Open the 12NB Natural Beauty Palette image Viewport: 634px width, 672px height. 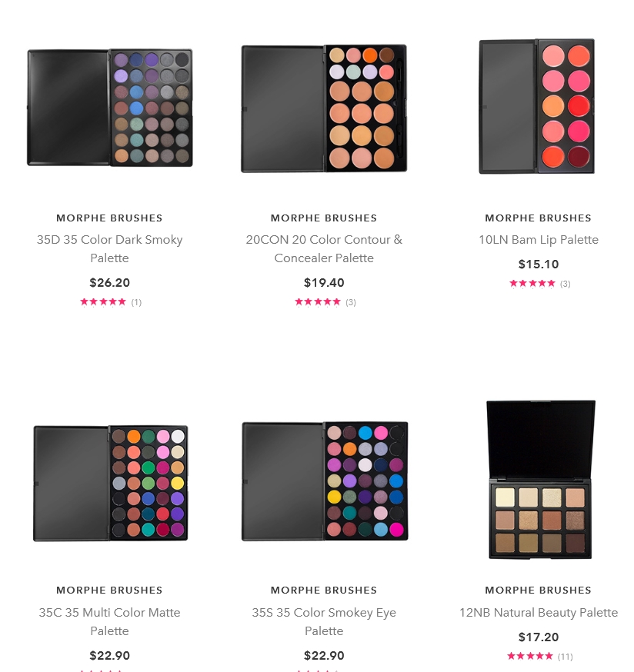tap(540, 480)
